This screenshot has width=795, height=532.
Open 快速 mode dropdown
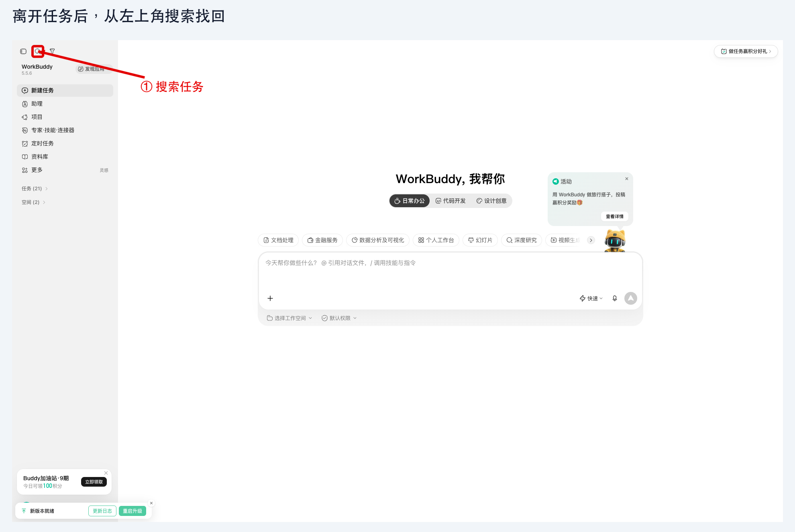pos(591,298)
